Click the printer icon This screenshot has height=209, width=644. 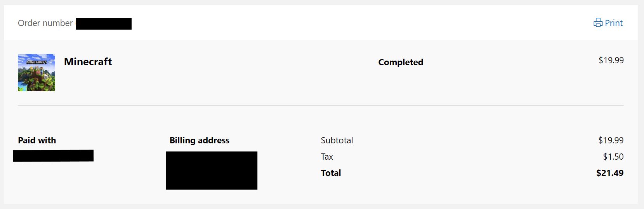(x=598, y=23)
